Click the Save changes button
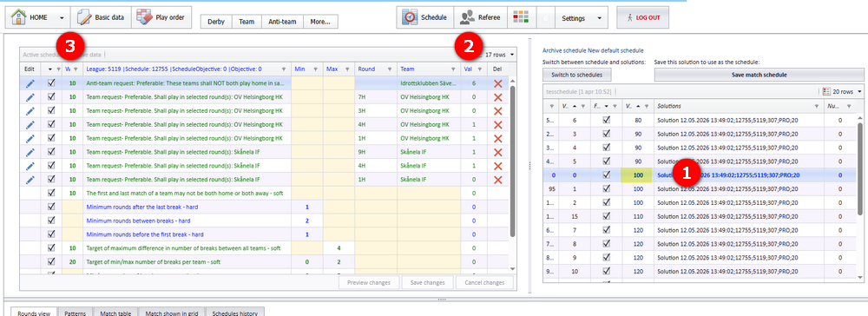The image size is (868, 316). (x=427, y=282)
